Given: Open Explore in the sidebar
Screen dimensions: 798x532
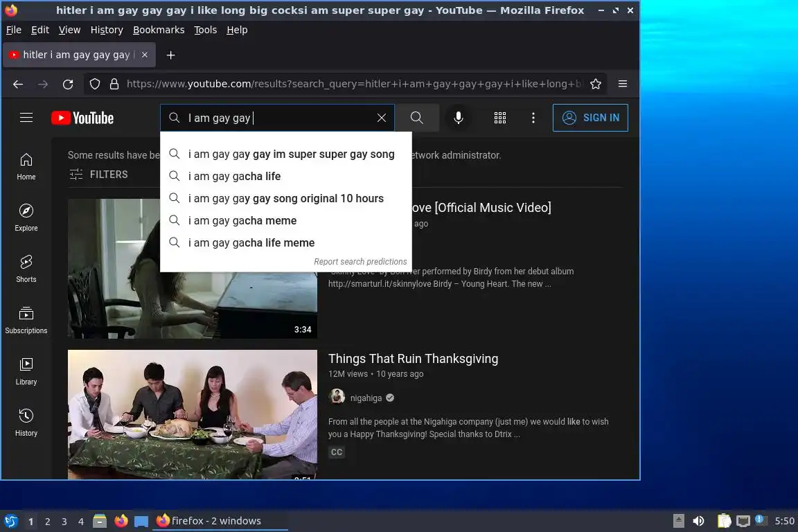Looking at the screenshot, I should pyautogui.click(x=26, y=218).
